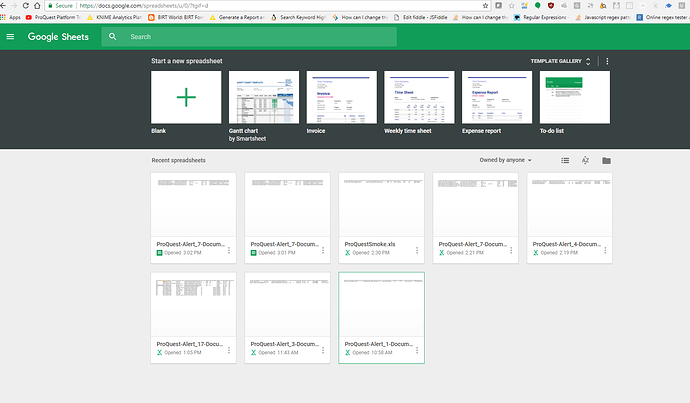
Task: Open template section more options menu
Action: click(x=607, y=61)
